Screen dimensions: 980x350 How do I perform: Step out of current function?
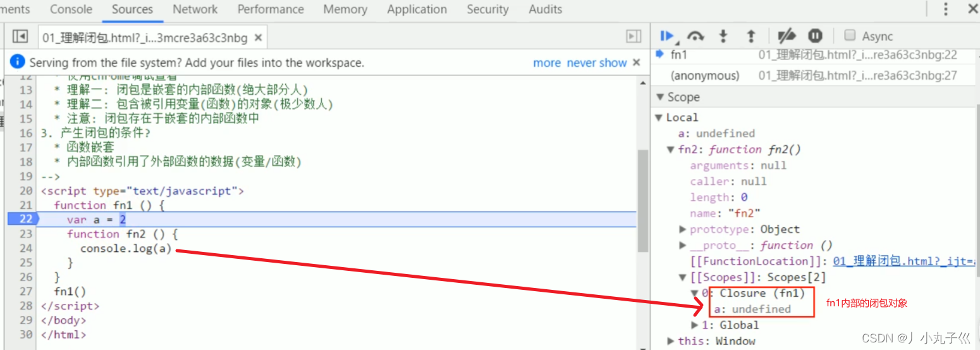pos(751,37)
